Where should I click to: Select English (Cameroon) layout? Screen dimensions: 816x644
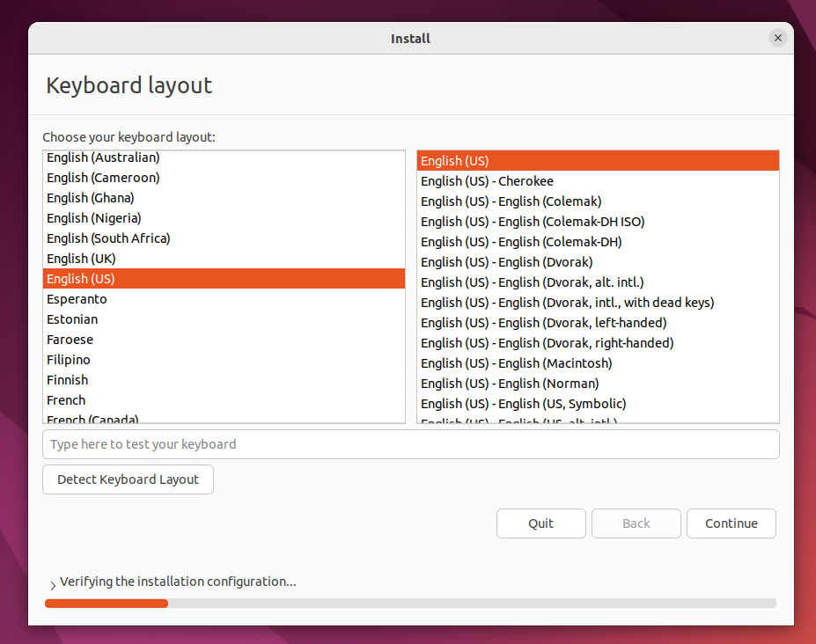point(224,178)
